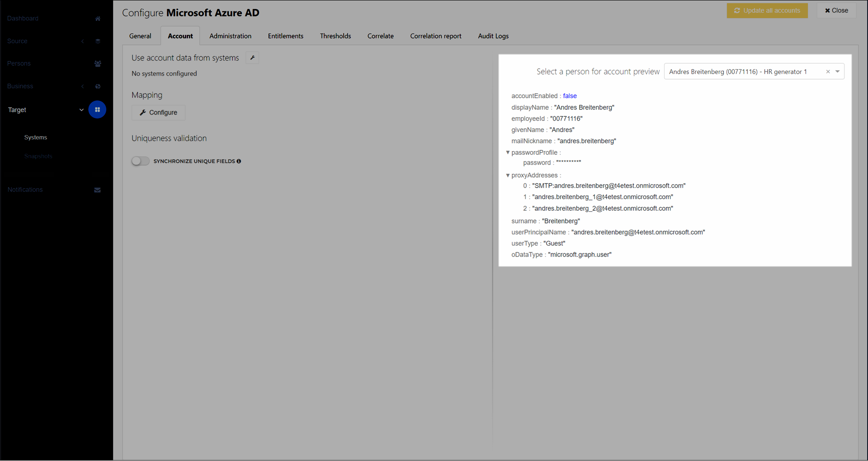The image size is (868, 461).
Task: Open the Notifications menu item
Action: [x=25, y=190]
